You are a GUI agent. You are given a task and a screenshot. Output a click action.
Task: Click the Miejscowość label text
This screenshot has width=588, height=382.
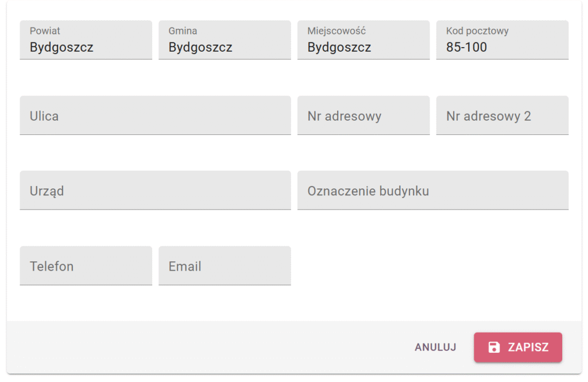tap(336, 31)
